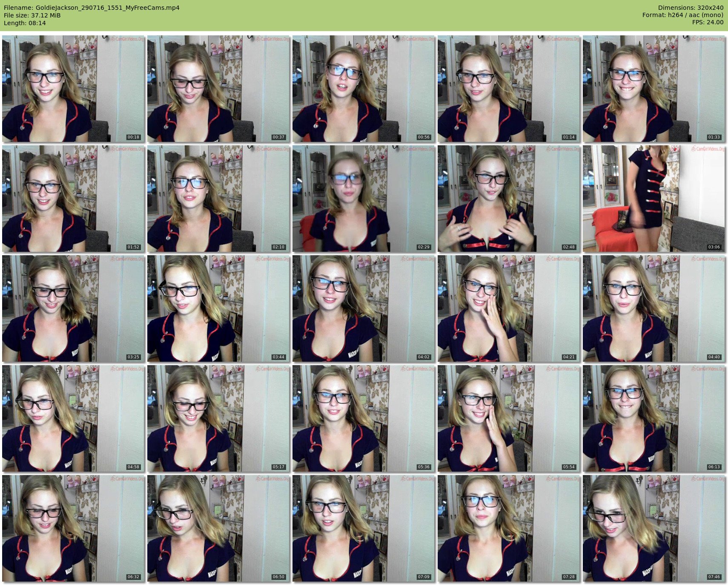This screenshot has height=585, width=728.
Task: Open the frame marked 01:14
Action: [x=509, y=89]
